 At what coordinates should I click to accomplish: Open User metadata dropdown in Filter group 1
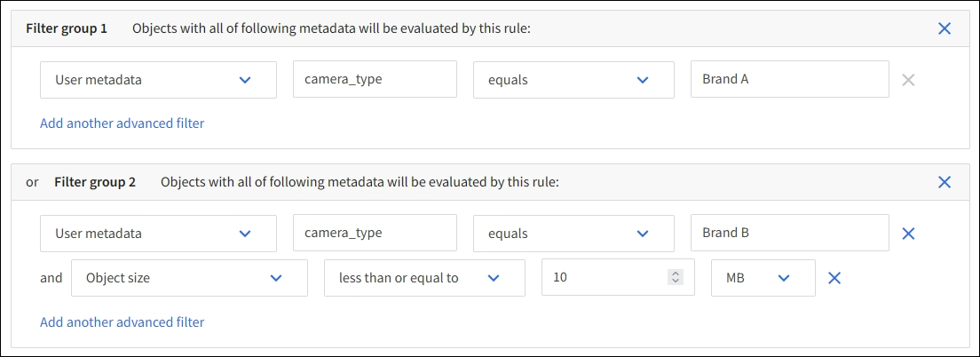point(158,80)
